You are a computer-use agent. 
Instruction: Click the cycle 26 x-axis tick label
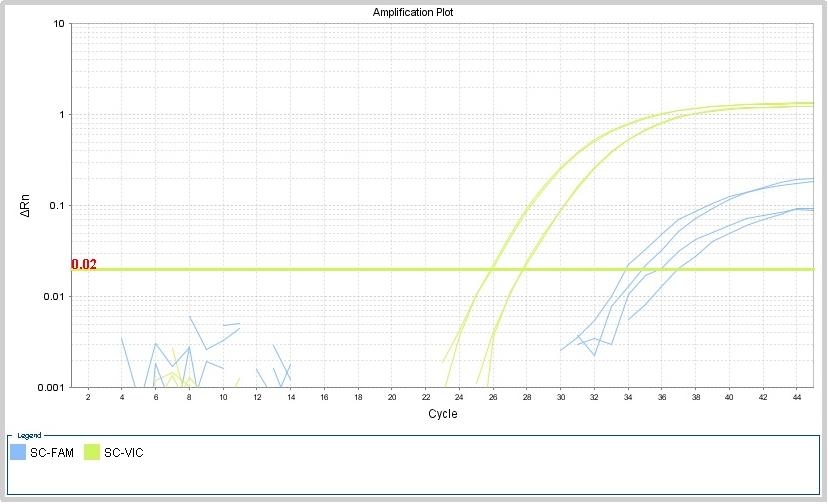point(492,398)
